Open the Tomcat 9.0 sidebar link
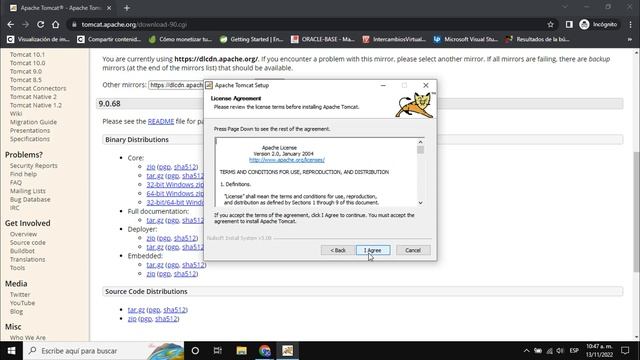Viewport: 640px width, 360px height. point(26,71)
